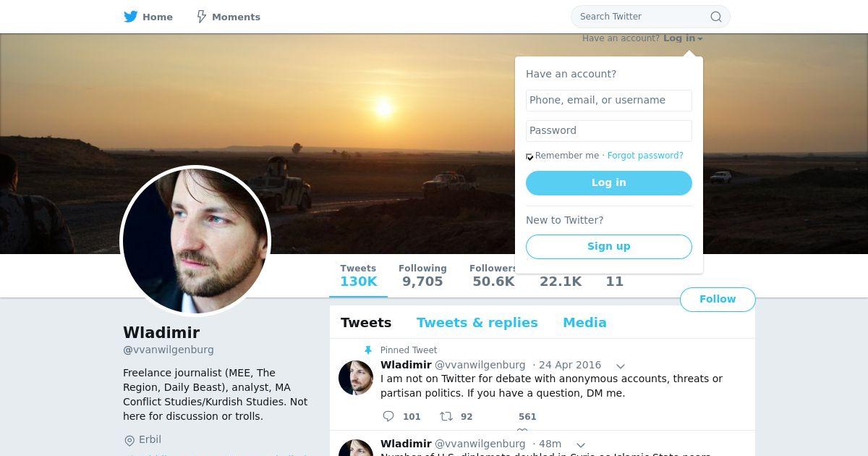The width and height of the screenshot is (868, 456).
Task: Open Wladimir's small avatar on the pinned tweet
Action: (x=356, y=378)
